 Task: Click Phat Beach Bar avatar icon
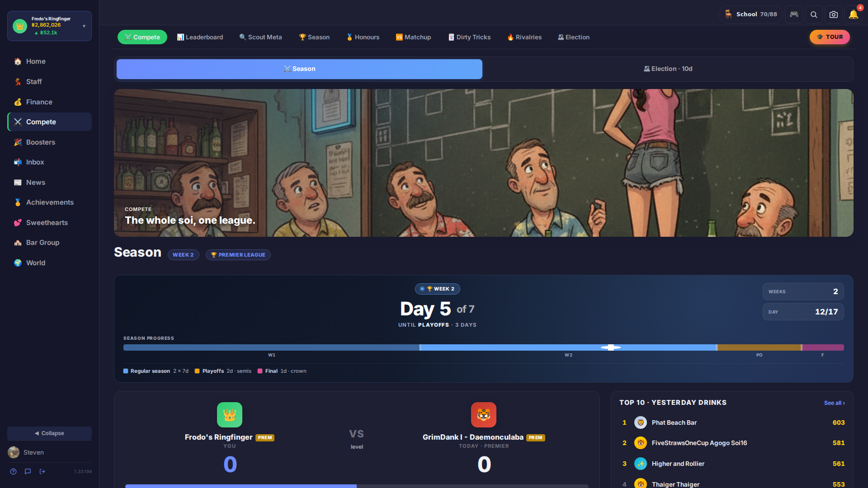tap(641, 422)
